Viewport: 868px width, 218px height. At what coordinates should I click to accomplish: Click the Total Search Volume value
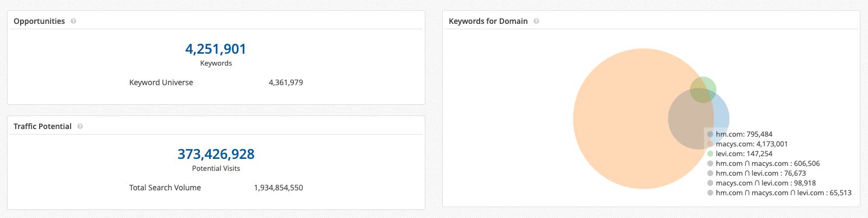point(278,188)
